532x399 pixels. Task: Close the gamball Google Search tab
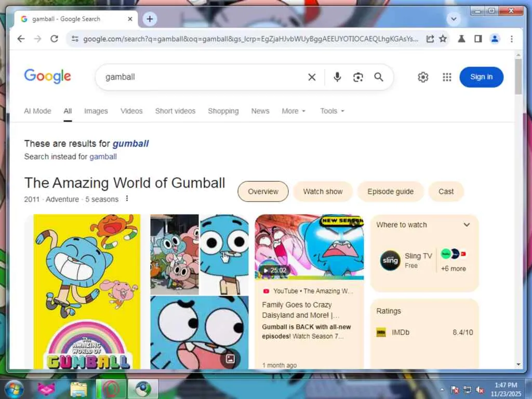pos(130,19)
